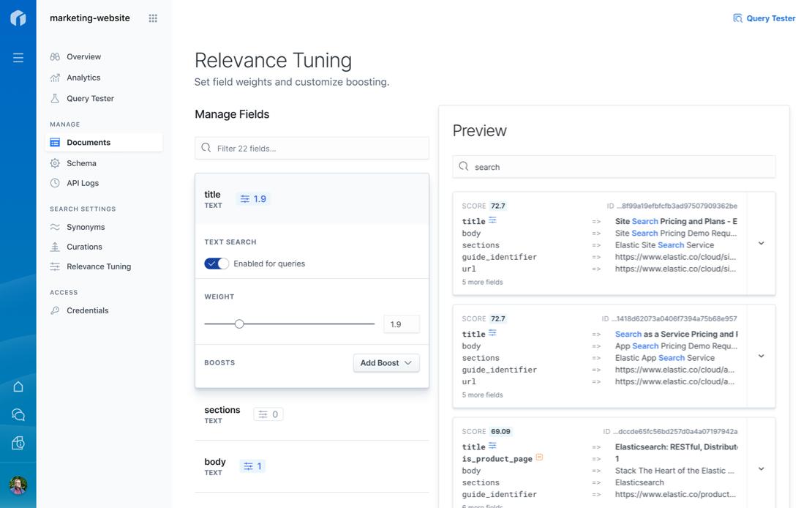Click the Query Tester magnifier icon at top right
The width and height of the screenshot is (812, 508).
pyautogui.click(x=737, y=18)
